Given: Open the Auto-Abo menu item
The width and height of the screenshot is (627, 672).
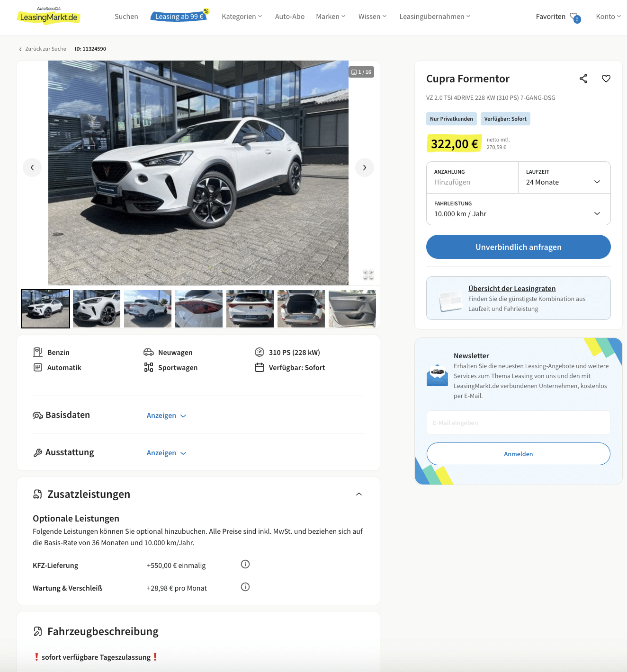Looking at the screenshot, I should coord(290,17).
